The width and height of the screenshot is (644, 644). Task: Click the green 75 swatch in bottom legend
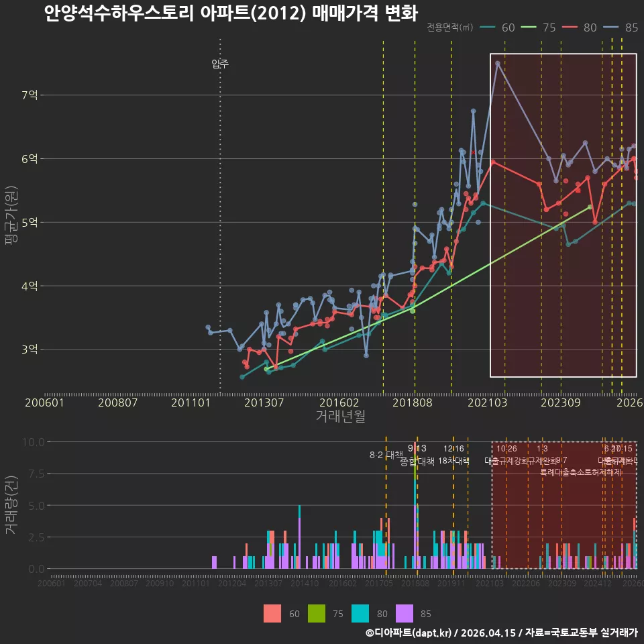point(316,614)
